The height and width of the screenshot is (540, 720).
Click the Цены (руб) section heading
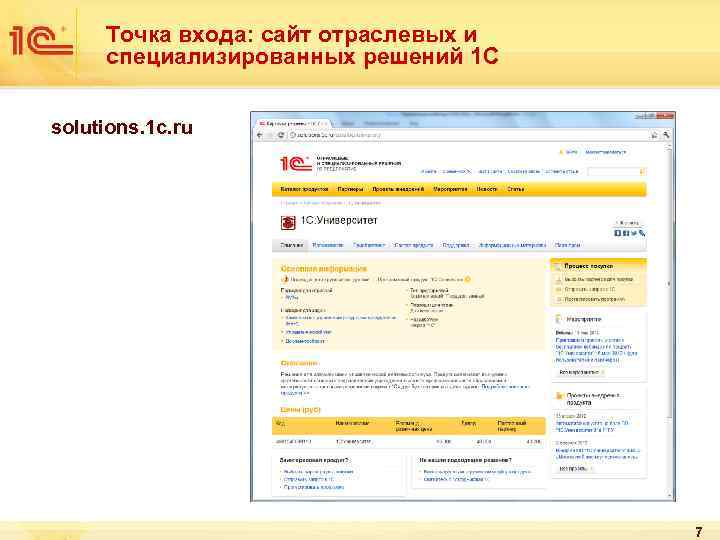[x=300, y=409]
